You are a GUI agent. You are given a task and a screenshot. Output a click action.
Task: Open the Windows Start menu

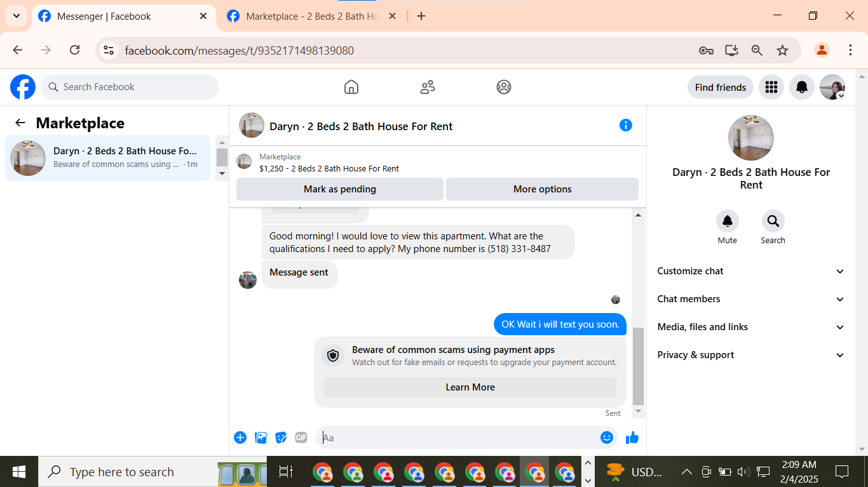[19, 472]
